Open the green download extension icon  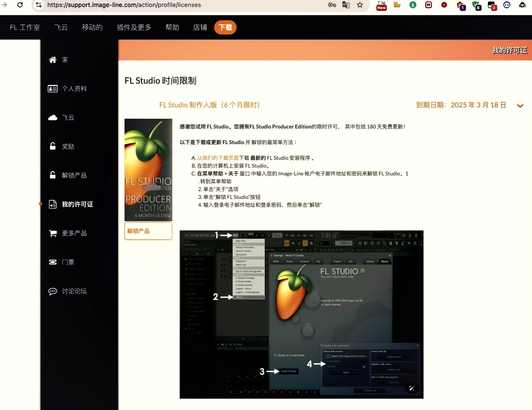(413, 5)
